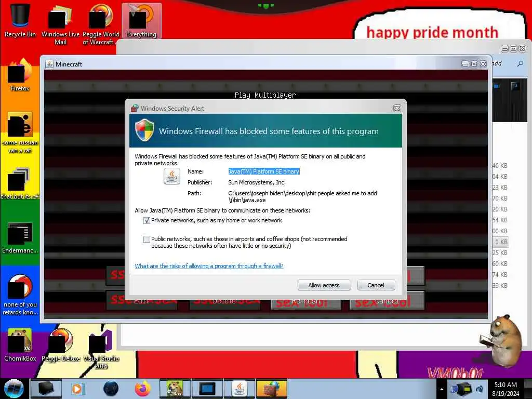Click the 46 KB file size entry
This screenshot has width=532, height=399.
click(500, 166)
